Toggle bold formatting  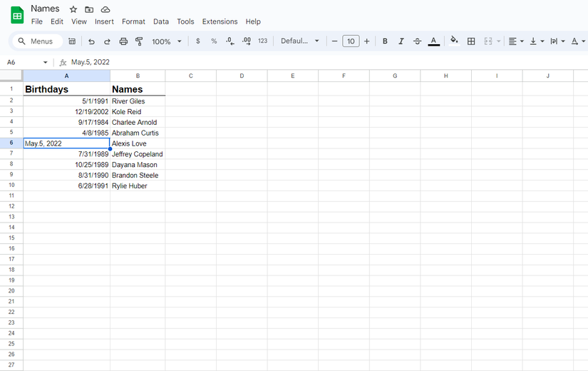tap(385, 41)
